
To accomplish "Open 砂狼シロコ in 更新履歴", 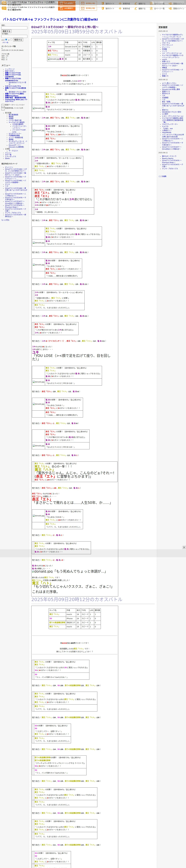I will tap(166, 61).
